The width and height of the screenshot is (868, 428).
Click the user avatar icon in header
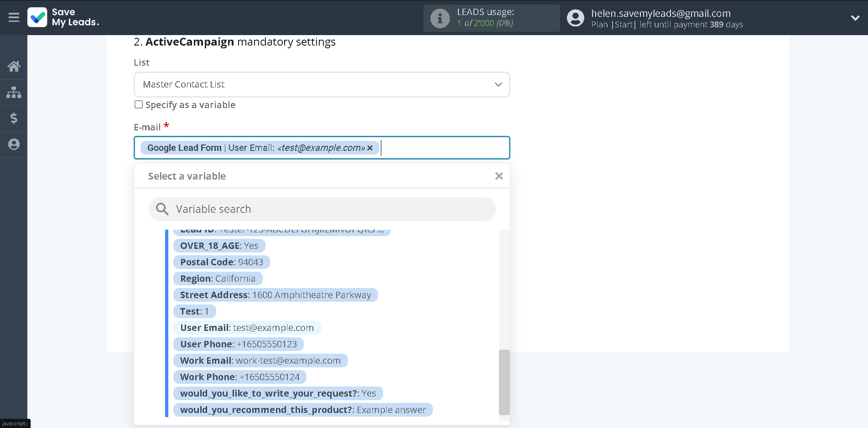(x=575, y=18)
